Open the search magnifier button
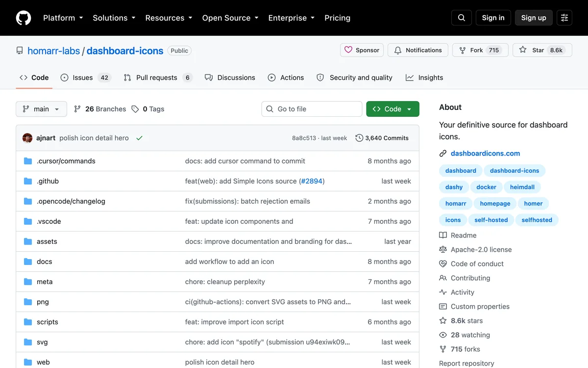Image resolution: width=588 pixels, height=368 pixels. [x=462, y=18]
